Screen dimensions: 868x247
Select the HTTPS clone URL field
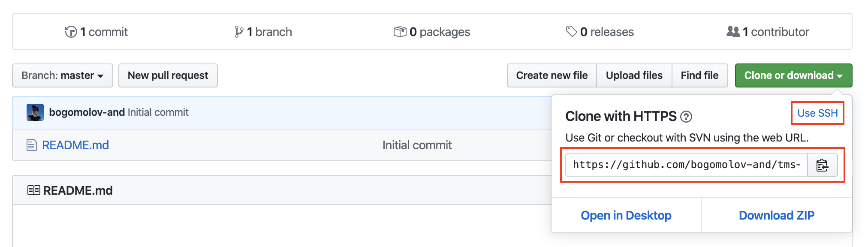(x=686, y=165)
